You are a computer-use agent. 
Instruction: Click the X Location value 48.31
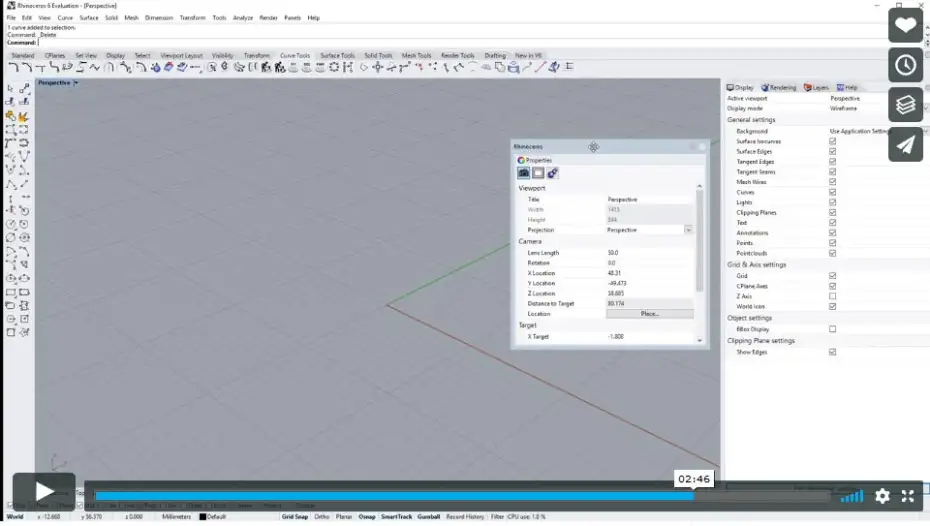coord(649,273)
